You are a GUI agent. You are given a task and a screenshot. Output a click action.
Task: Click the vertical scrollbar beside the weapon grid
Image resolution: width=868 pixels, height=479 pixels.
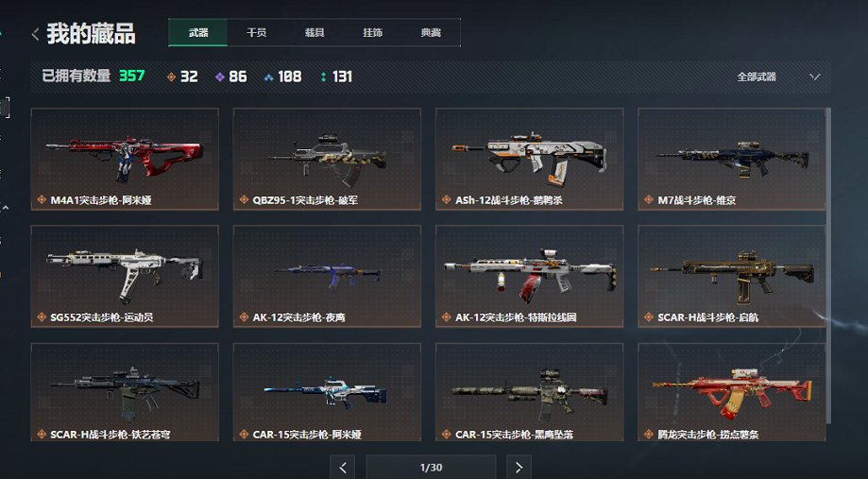point(828,265)
